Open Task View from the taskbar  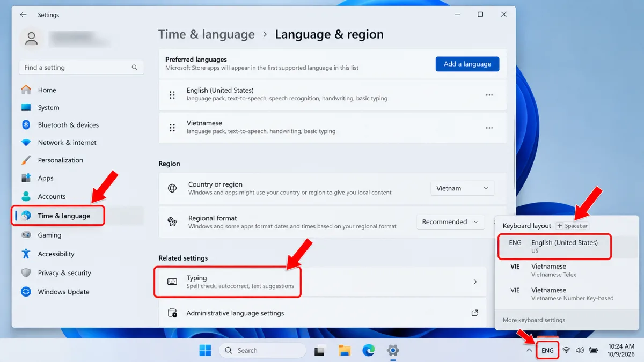[x=319, y=351]
